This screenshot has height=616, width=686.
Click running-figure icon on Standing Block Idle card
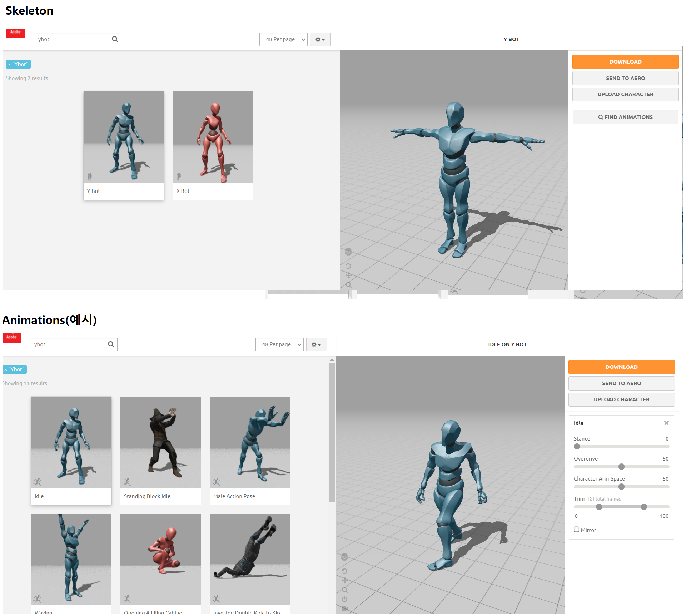tap(127, 482)
